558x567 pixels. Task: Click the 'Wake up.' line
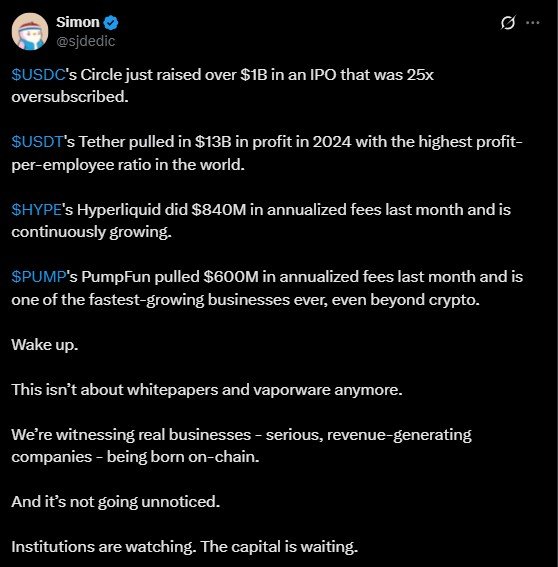pyautogui.click(x=45, y=345)
